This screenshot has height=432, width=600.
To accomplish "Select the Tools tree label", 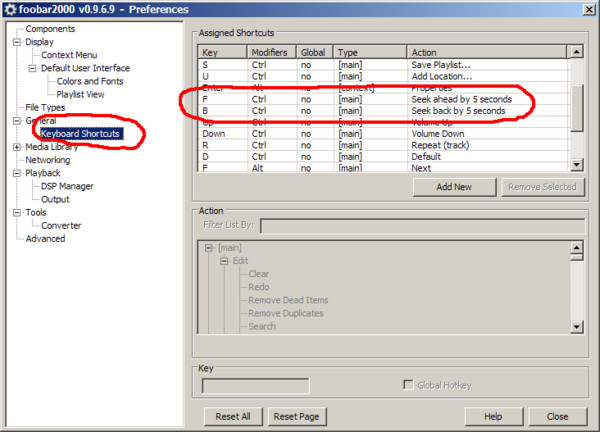I will pos(36,213).
